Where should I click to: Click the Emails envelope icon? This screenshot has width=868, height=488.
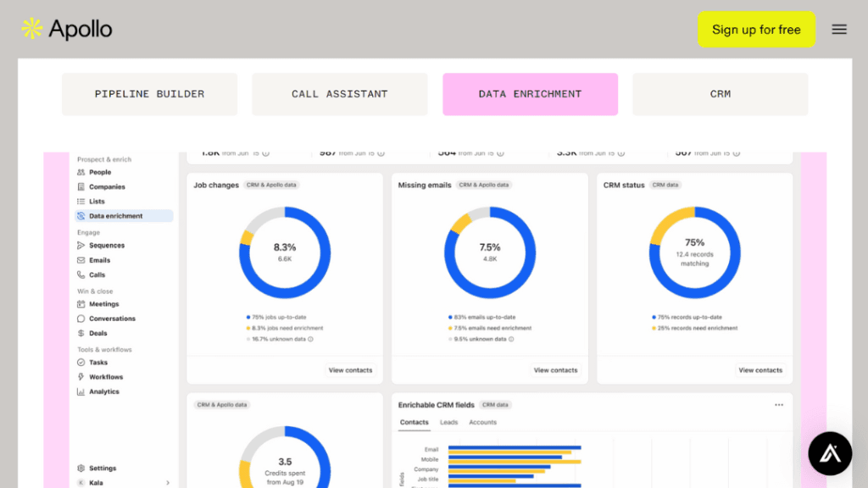pyautogui.click(x=81, y=260)
